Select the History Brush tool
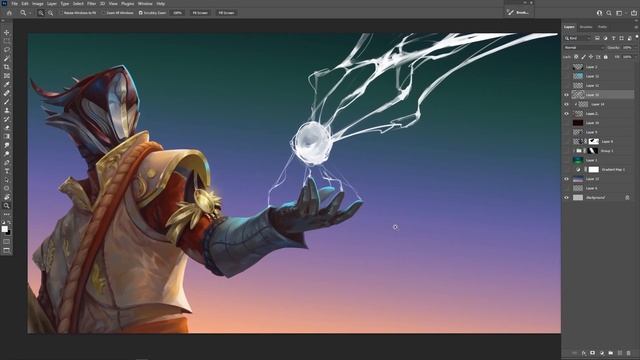The height and width of the screenshot is (360, 640). click(x=7, y=119)
